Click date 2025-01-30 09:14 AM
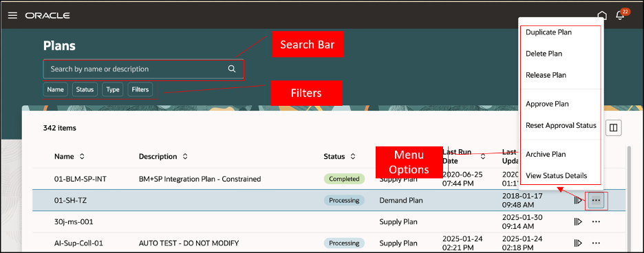The height and width of the screenshot is (253, 644). [522, 222]
